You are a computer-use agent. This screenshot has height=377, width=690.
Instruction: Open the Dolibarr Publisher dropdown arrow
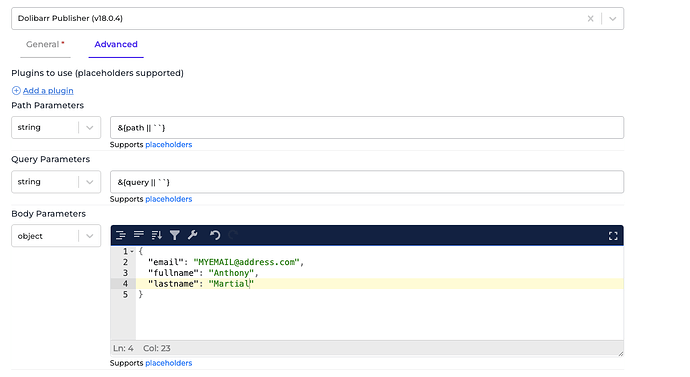(613, 18)
